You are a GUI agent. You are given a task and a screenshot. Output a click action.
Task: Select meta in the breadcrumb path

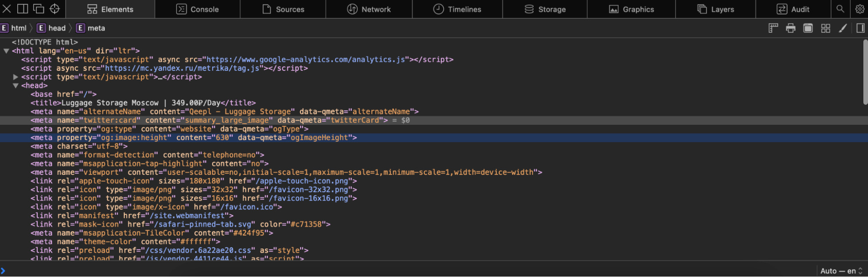click(x=91, y=28)
